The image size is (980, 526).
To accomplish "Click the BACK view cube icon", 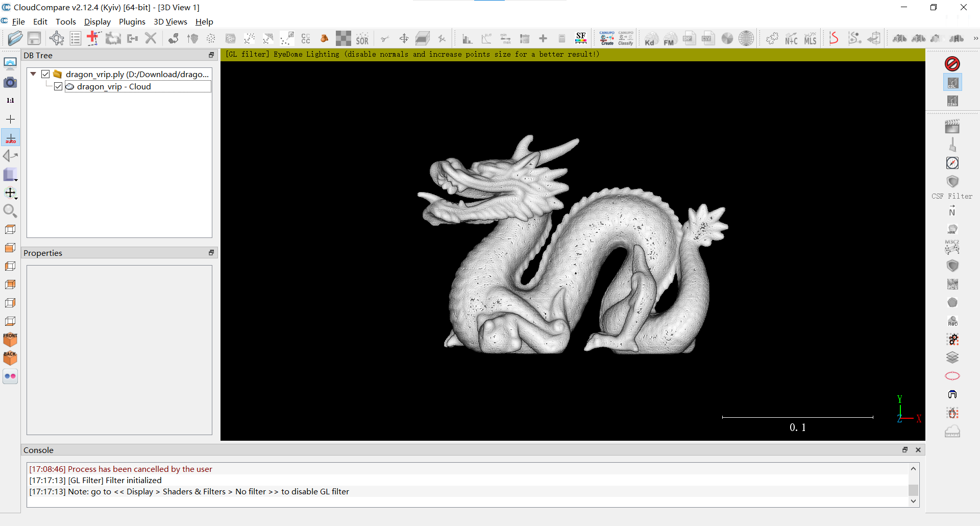I will tap(10, 358).
